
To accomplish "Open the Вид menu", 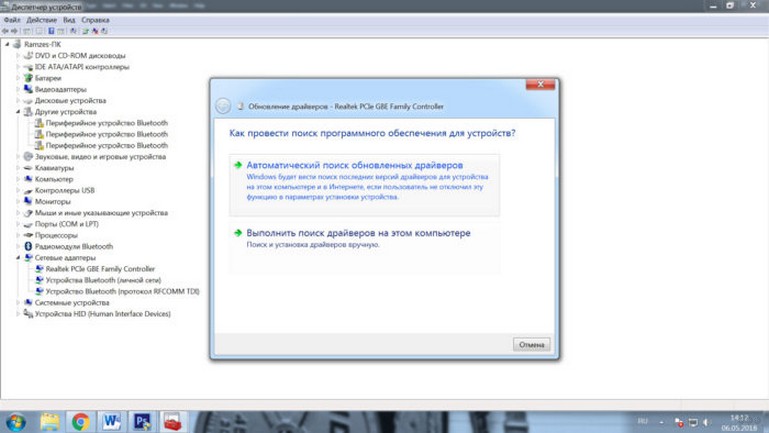I will pyautogui.click(x=69, y=20).
